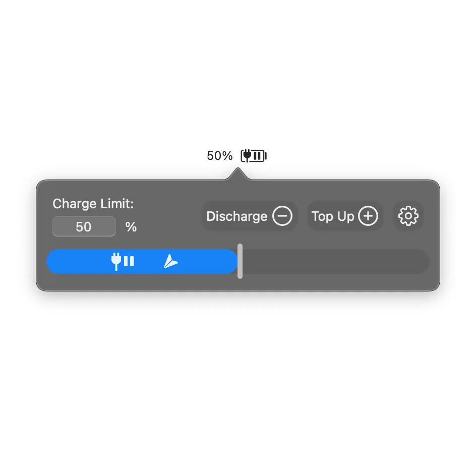Click the plug pause icon on blue bar
This screenshot has width=476, height=476.
tap(123, 261)
